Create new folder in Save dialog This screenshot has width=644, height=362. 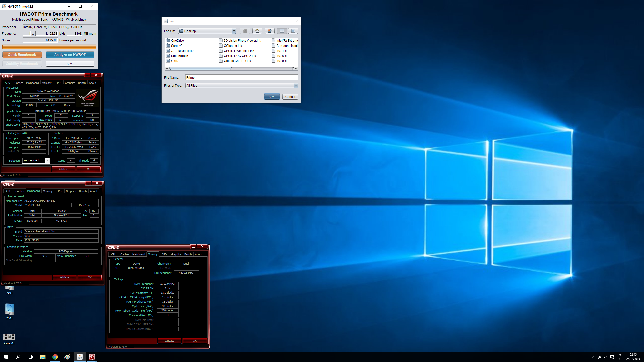pyautogui.click(x=269, y=31)
